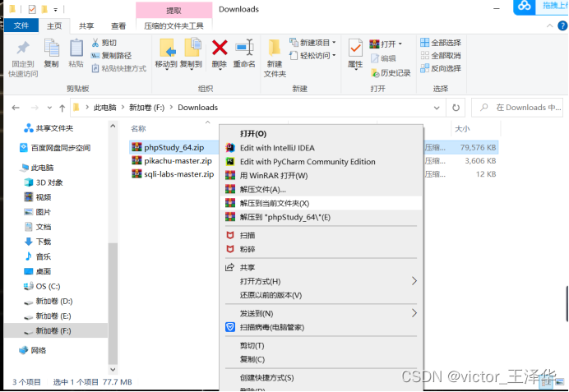Click the search Downloads input field
This screenshot has width=569, height=392.
tap(517, 108)
